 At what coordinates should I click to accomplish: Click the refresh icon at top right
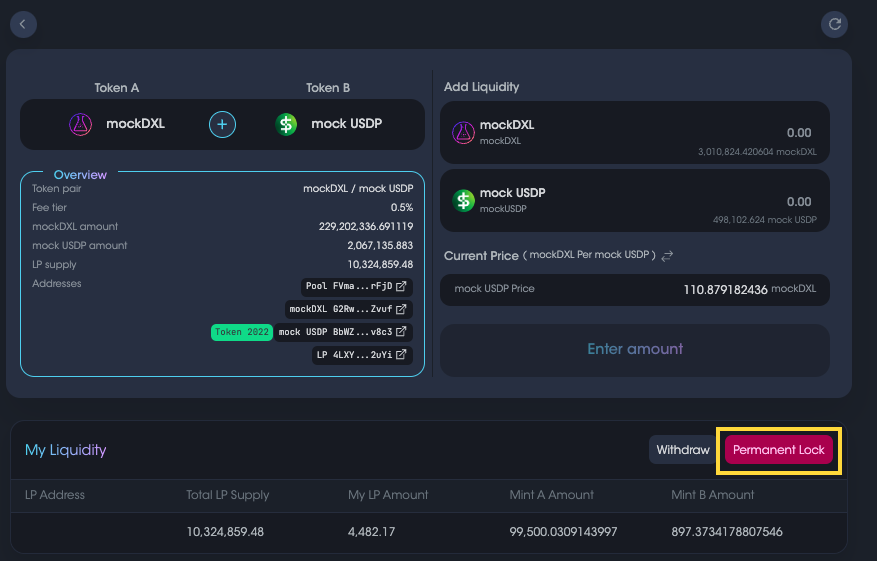[834, 24]
